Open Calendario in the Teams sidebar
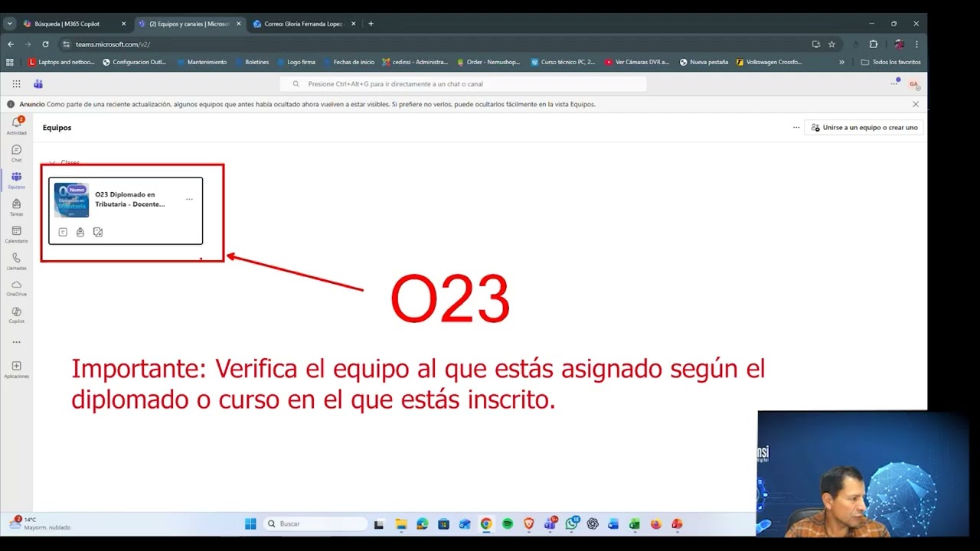This screenshot has width=980, height=551. click(x=16, y=234)
